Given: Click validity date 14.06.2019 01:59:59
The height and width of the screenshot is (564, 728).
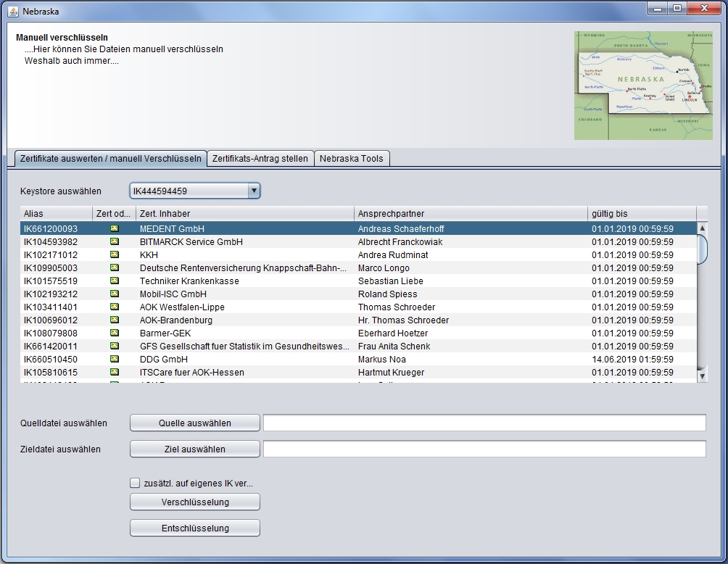Looking at the screenshot, I should pyautogui.click(x=632, y=360).
